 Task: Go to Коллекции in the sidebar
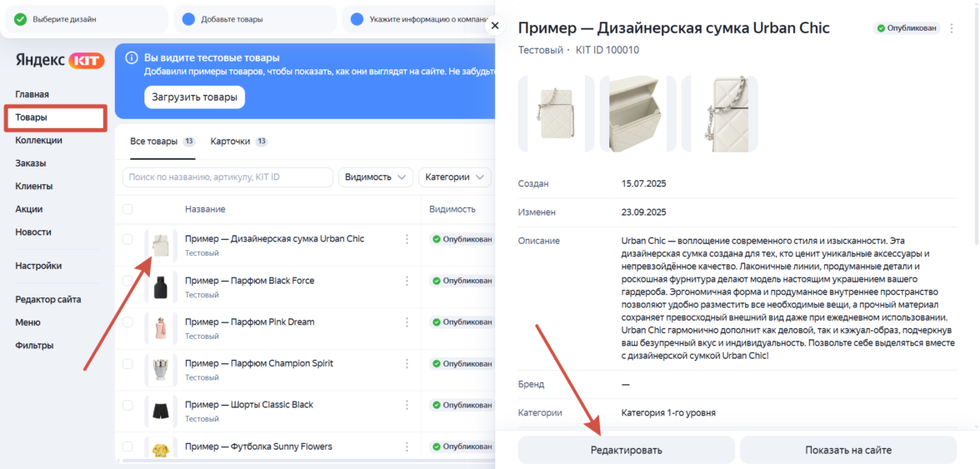(x=38, y=140)
